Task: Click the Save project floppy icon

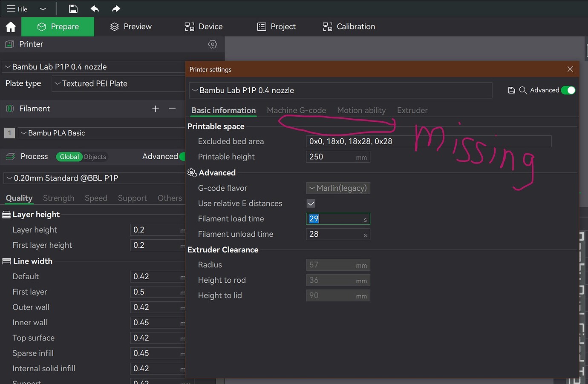Action: click(73, 9)
